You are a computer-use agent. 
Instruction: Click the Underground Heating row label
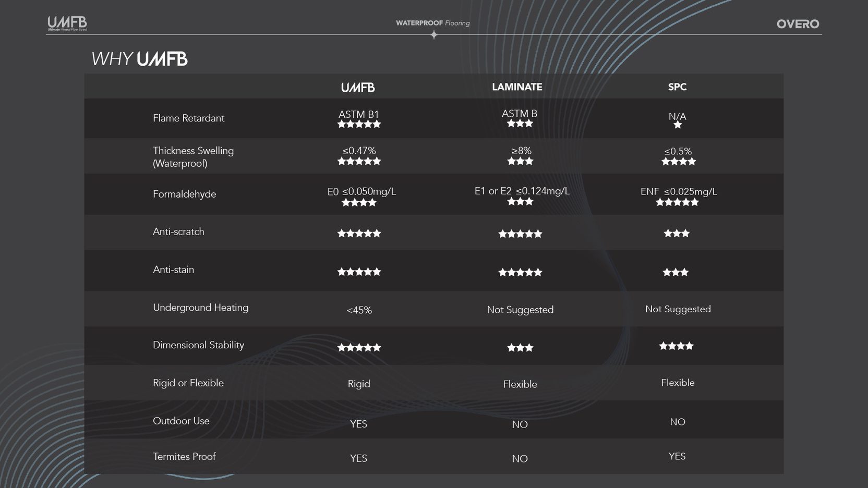pyautogui.click(x=200, y=308)
